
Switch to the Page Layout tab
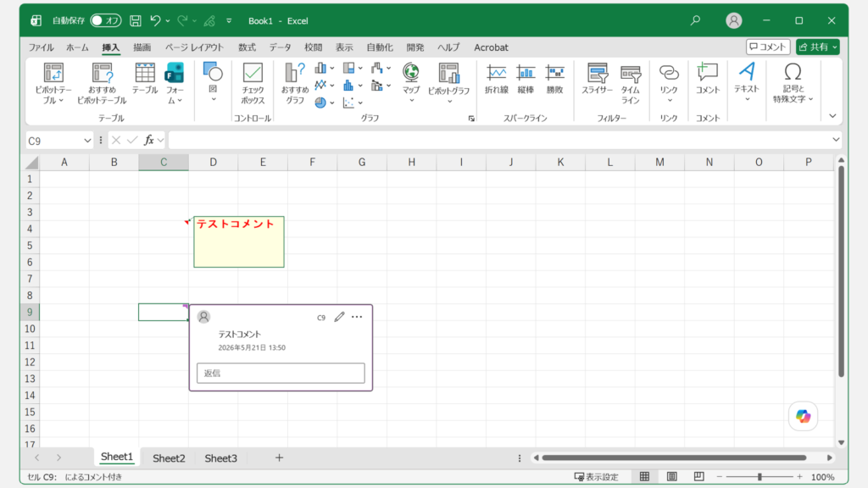(194, 47)
